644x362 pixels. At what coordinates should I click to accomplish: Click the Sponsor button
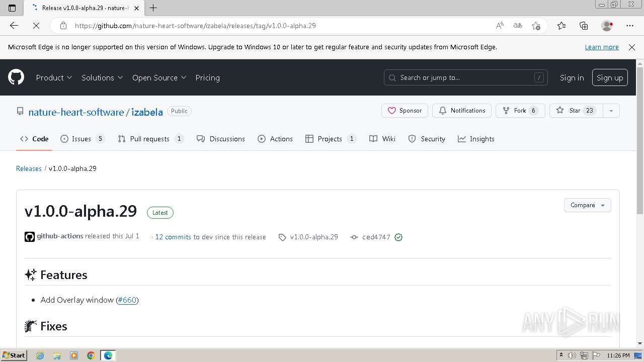[x=405, y=111]
